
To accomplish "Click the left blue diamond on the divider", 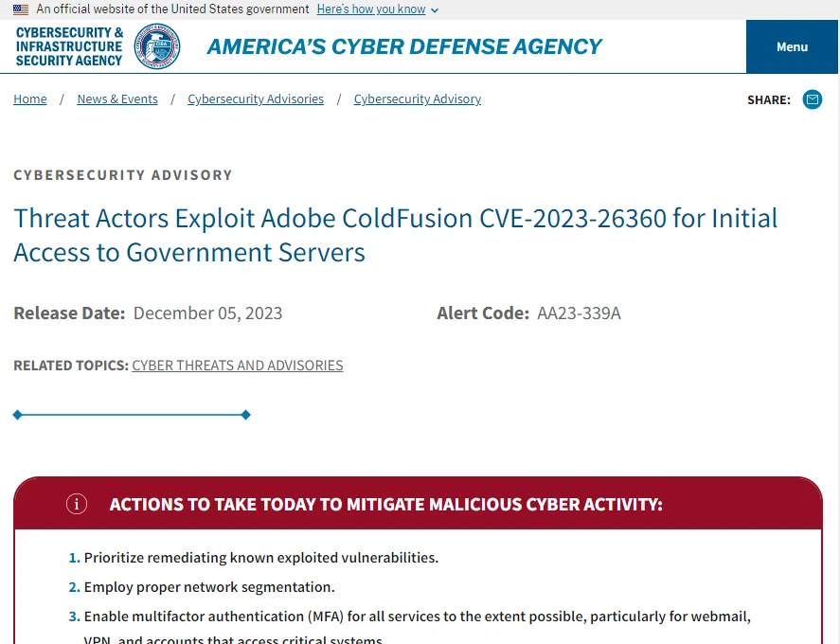I will pos(16,414).
